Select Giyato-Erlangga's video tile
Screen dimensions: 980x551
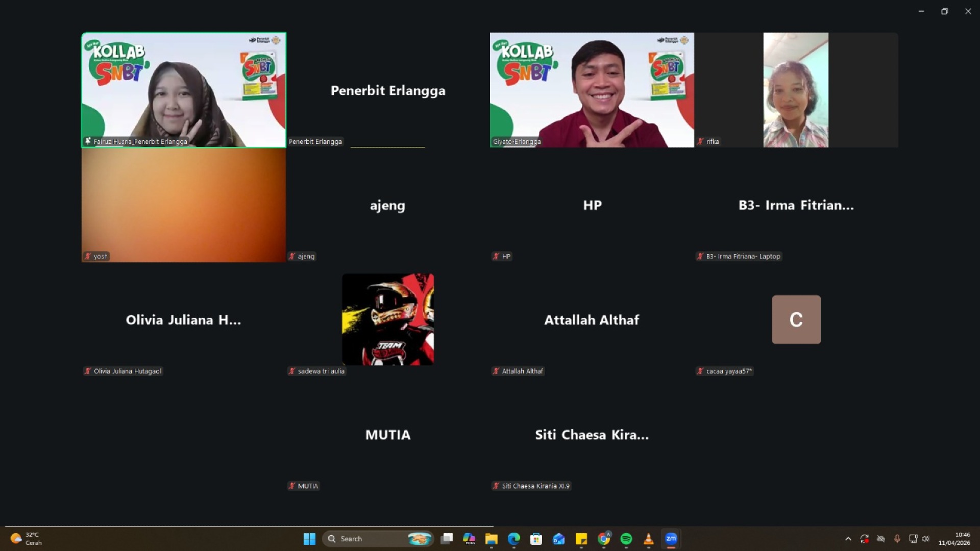[x=591, y=90]
